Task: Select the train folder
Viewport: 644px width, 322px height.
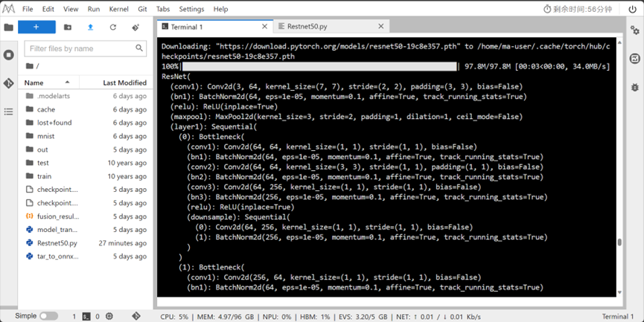Action: [x=86, y=176]
